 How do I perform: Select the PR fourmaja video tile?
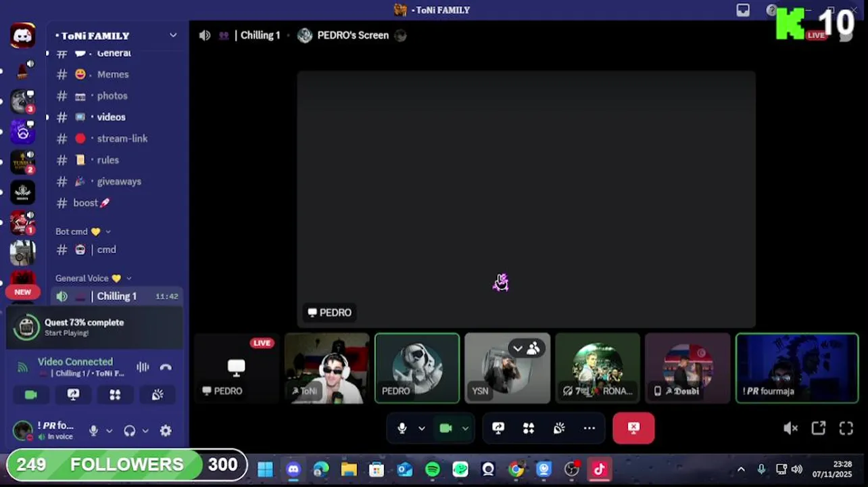coord(797,368)
